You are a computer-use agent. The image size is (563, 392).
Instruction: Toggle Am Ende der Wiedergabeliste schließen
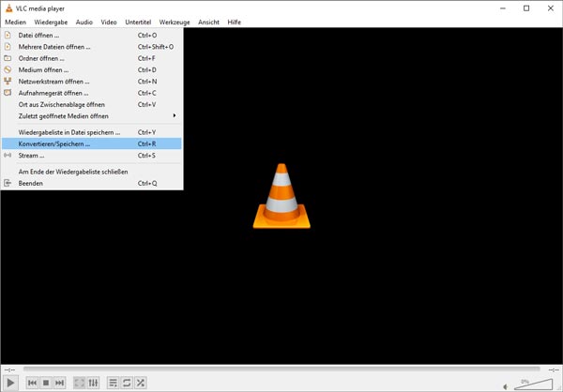92,172
